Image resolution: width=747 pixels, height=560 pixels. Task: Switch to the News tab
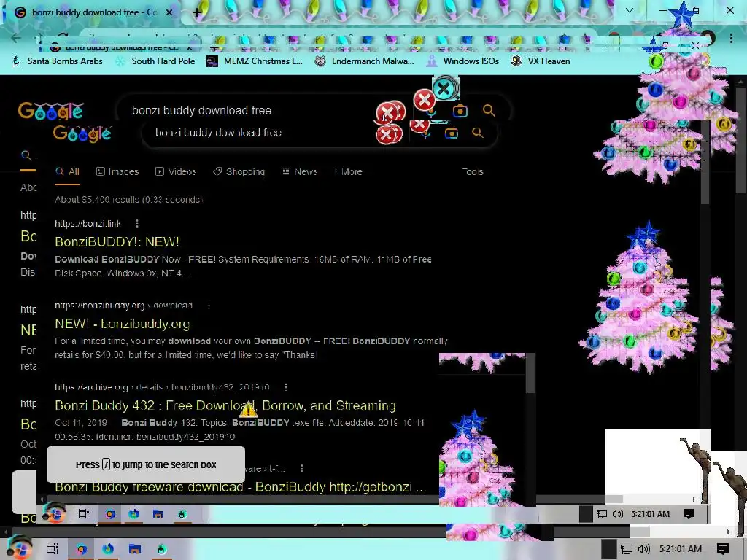pos(299,172)
